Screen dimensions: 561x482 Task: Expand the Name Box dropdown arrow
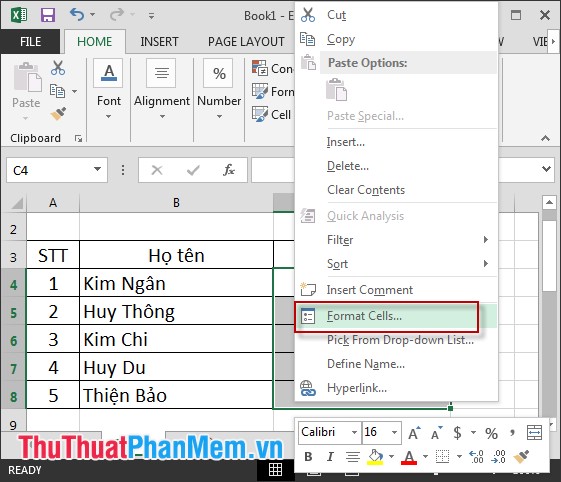click(x=97, y=169)
